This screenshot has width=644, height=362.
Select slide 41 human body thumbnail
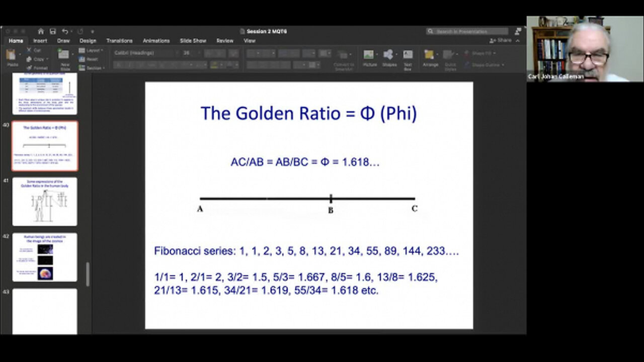point(45,201)
